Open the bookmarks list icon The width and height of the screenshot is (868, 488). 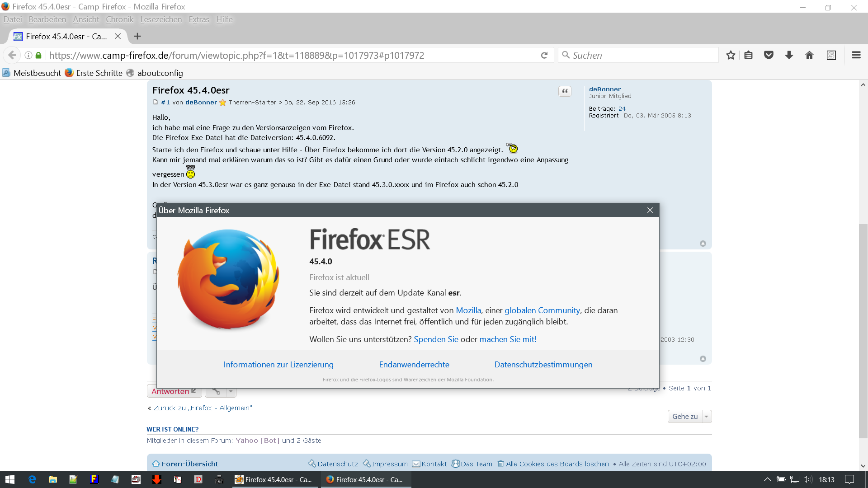(749, 55)
